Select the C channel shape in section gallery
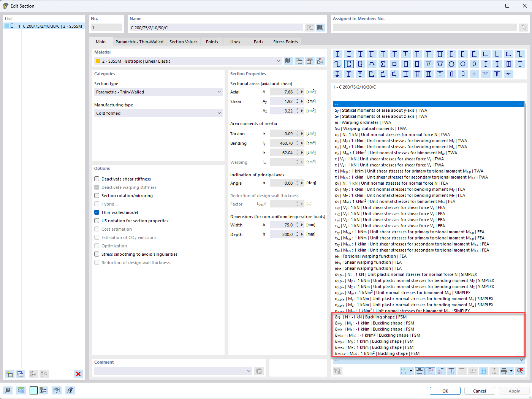 [348, 64]
